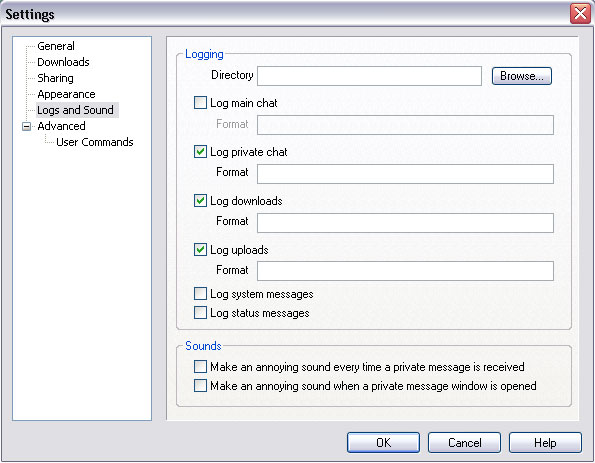Image resolution: width=595 pixels, height=463 pixels.
Task: Click the private chat Format field
Action: pos(405,174)
